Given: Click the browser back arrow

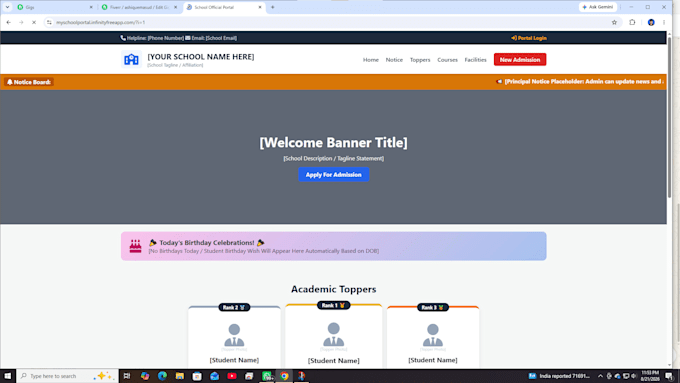Looking at the screenshot, I should click(9, 22).
